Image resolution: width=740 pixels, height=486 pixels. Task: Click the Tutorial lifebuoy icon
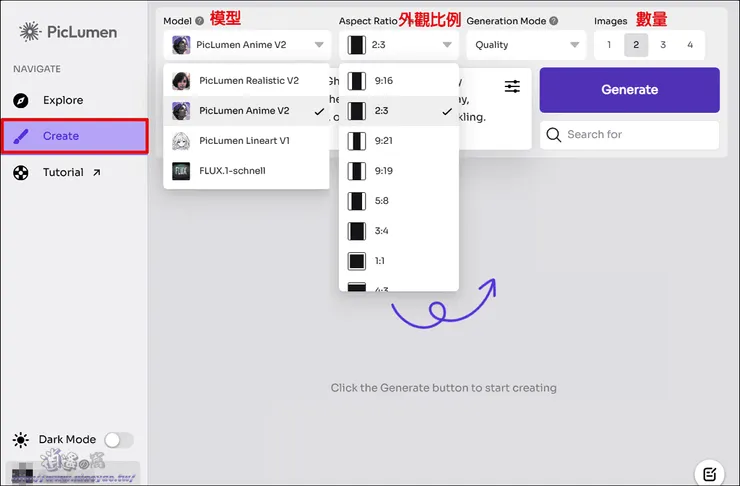pyautogui.click(x=21, y=173)
